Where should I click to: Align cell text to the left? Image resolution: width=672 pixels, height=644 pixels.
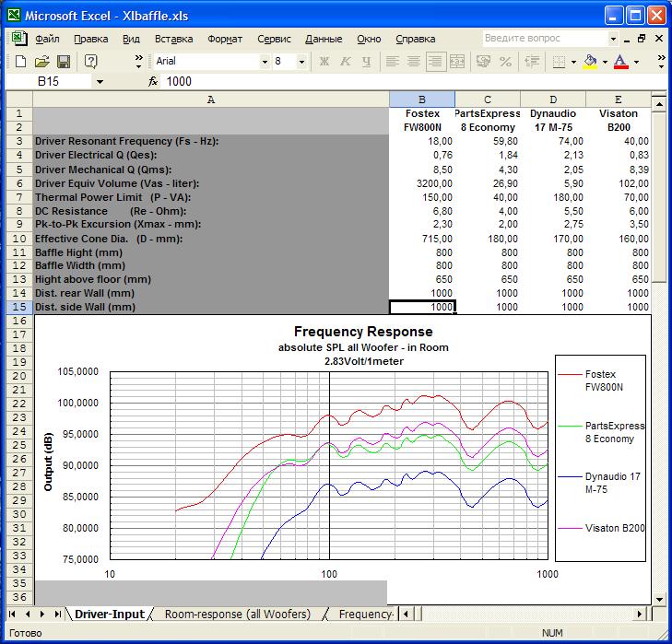tap(393, 62)
